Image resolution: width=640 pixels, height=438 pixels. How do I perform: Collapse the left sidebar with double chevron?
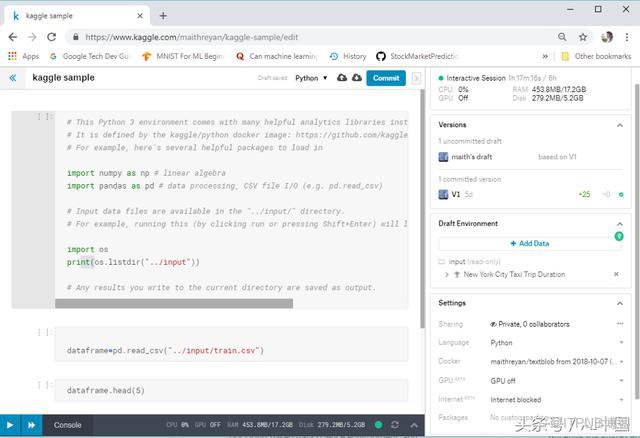point(13,78)
